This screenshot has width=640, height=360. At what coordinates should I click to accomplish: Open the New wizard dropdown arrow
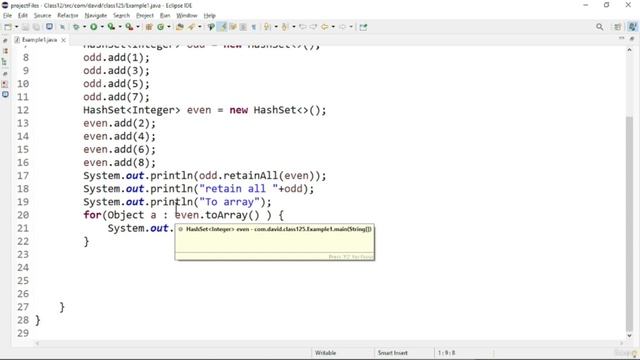(16, 27)
